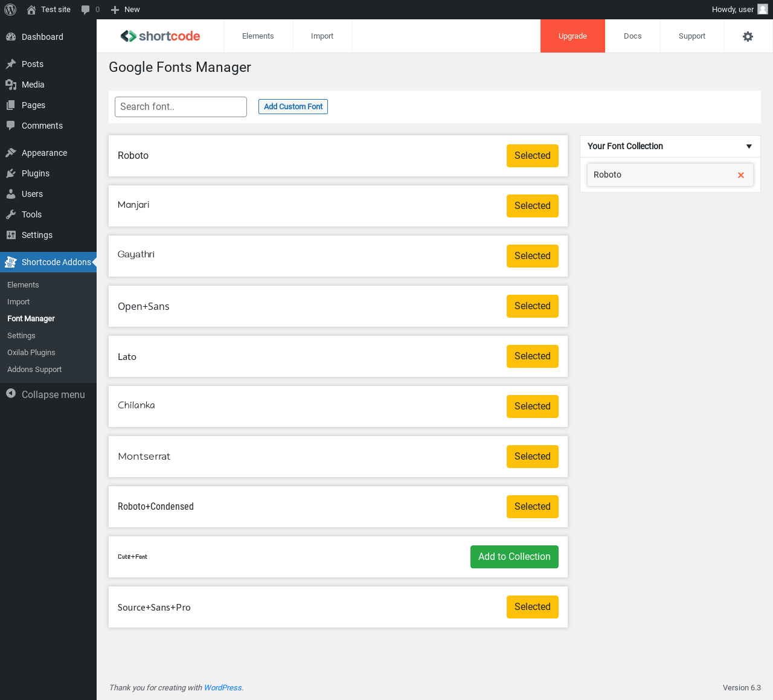
Task: Click the Chilanka font name
Action: pyautogui.click(x=136, y=405)
